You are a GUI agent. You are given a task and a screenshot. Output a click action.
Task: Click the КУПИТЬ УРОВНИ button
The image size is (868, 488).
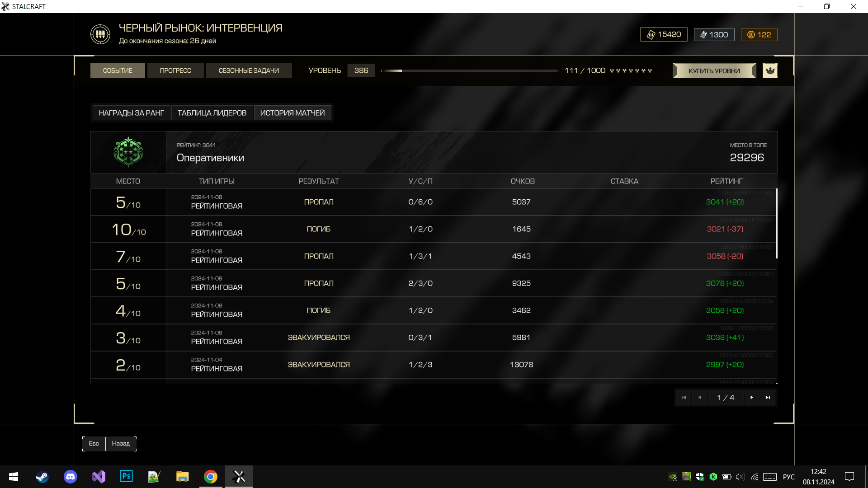click(x=714, y=71)
